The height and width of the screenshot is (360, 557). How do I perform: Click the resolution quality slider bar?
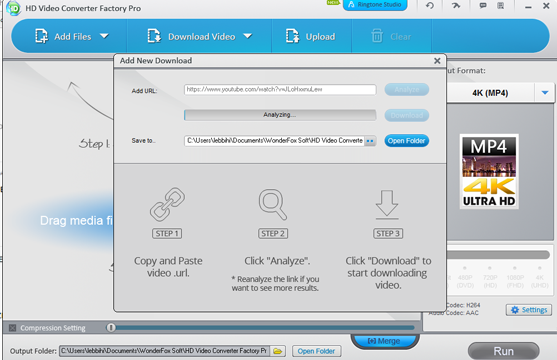pyautogui.click(x=498, y=254)
